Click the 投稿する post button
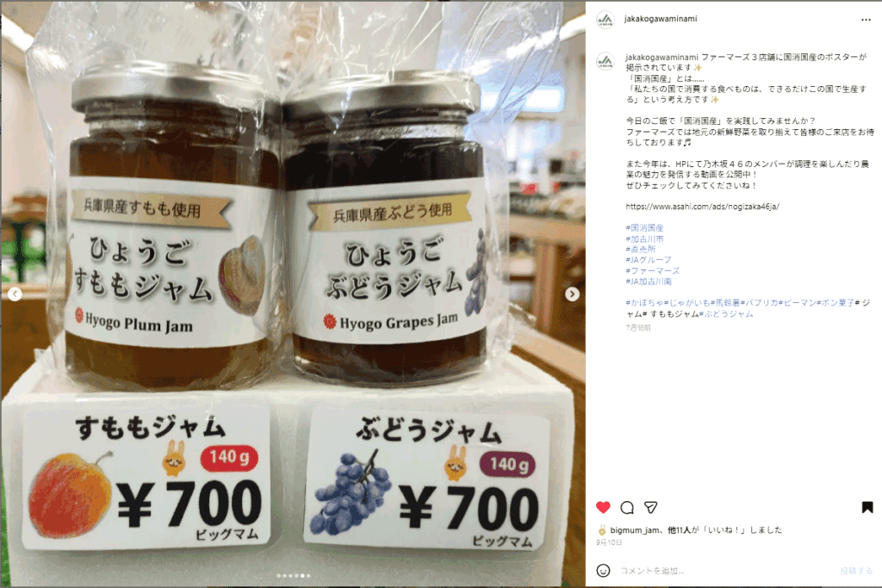The height and width of the screenshot is (588, 882). tap(856, 571)
